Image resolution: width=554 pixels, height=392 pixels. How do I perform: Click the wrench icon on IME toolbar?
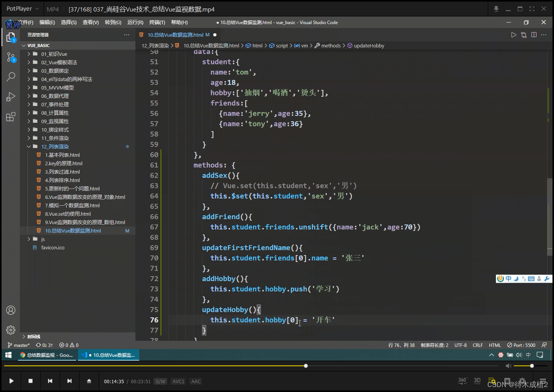click(547, 279)
